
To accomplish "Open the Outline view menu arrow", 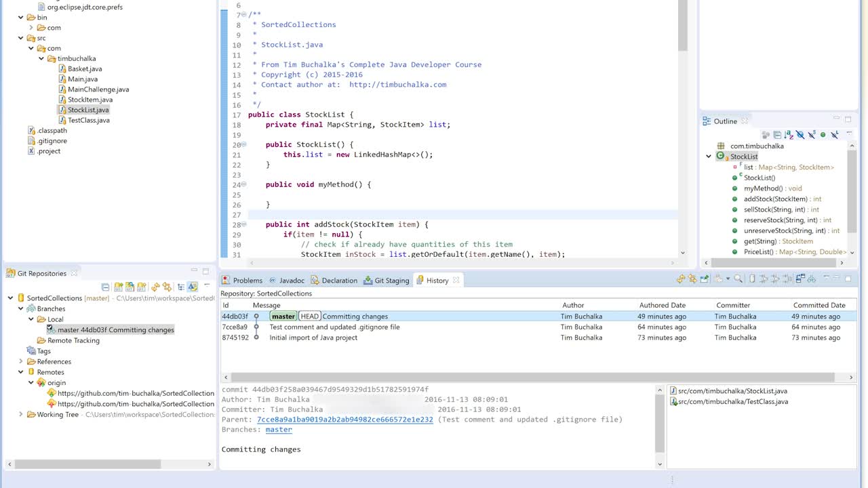I will pos(849,133).
